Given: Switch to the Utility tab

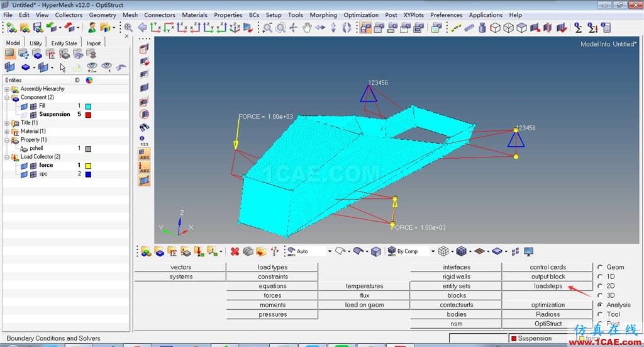Looking at the screenshot, I should pos(36,43).
